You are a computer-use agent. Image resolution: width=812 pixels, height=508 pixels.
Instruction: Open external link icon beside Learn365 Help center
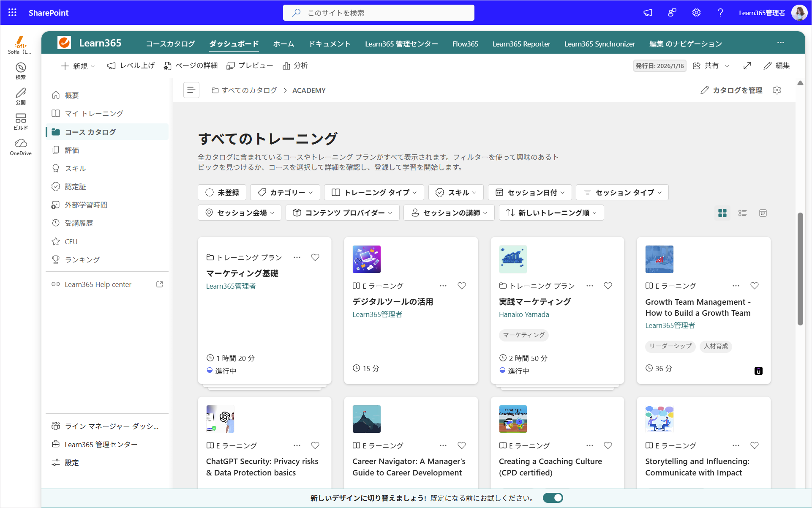(x=159, y=284)
